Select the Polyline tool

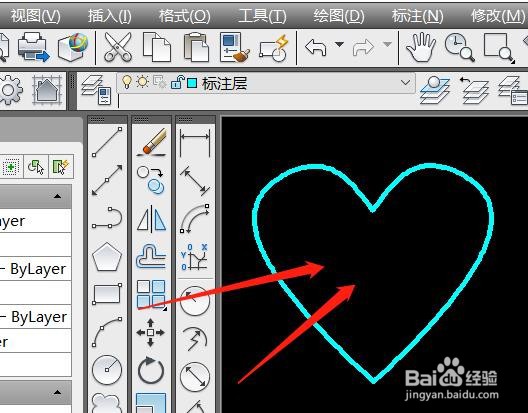click(107, 218)
